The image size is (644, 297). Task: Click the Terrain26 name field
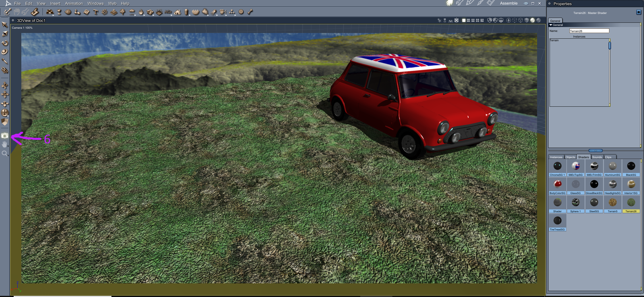click(x=589, y=31)
